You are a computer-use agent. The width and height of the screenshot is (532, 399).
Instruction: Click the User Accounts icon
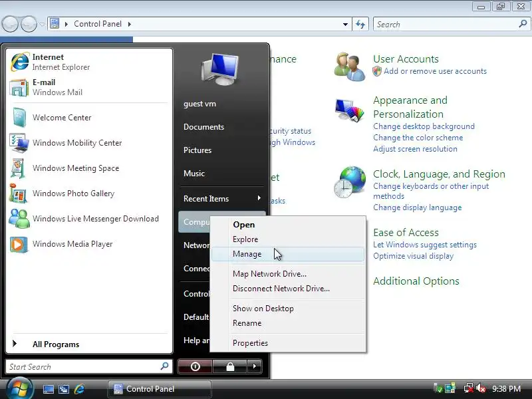point(350,67)
